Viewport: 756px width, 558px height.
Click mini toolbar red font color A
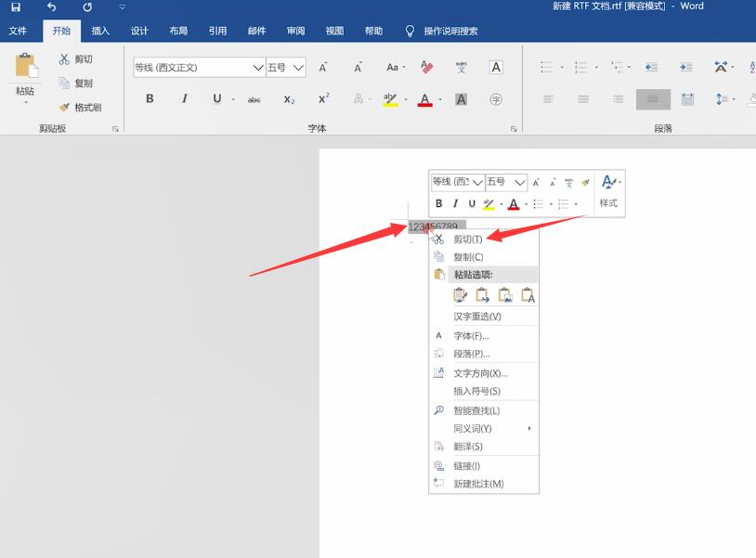(514, 204)
